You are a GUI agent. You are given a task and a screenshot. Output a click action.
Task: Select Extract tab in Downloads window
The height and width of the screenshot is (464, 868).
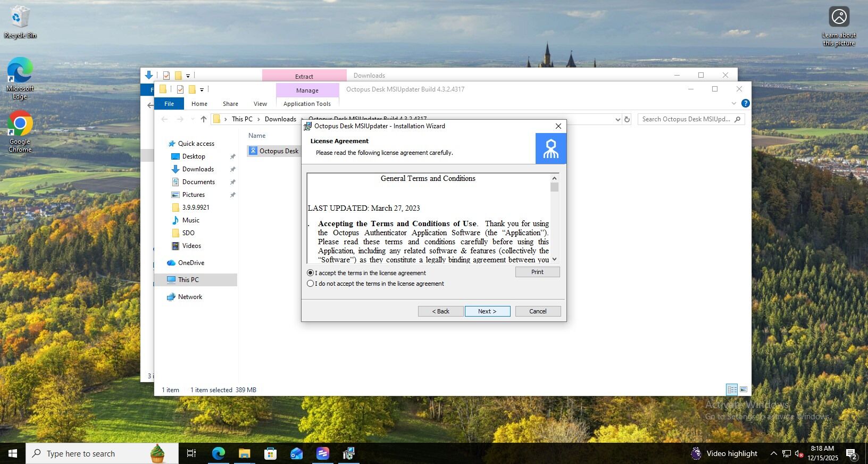click(304, 76)
